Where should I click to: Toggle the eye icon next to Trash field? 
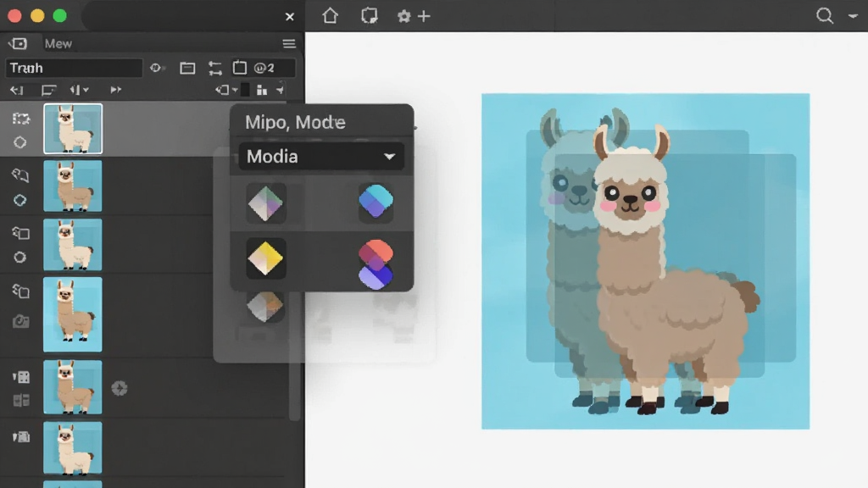[157, 68]
